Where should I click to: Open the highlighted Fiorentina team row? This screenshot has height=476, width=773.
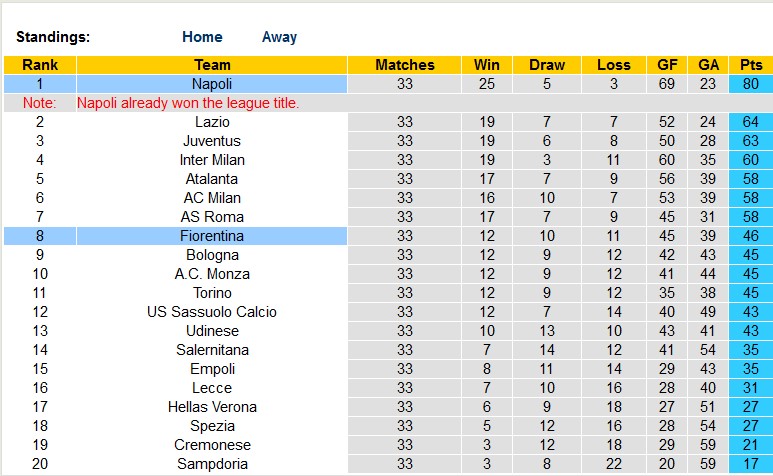coord(212,236)
